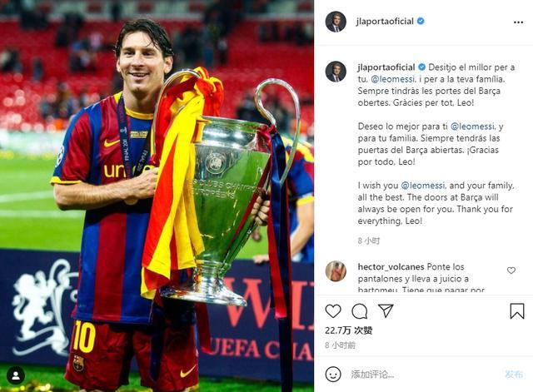Open jlaportaoficial username in caption
Viewport: 533px width, 392px height.
[x=386, y=67]
